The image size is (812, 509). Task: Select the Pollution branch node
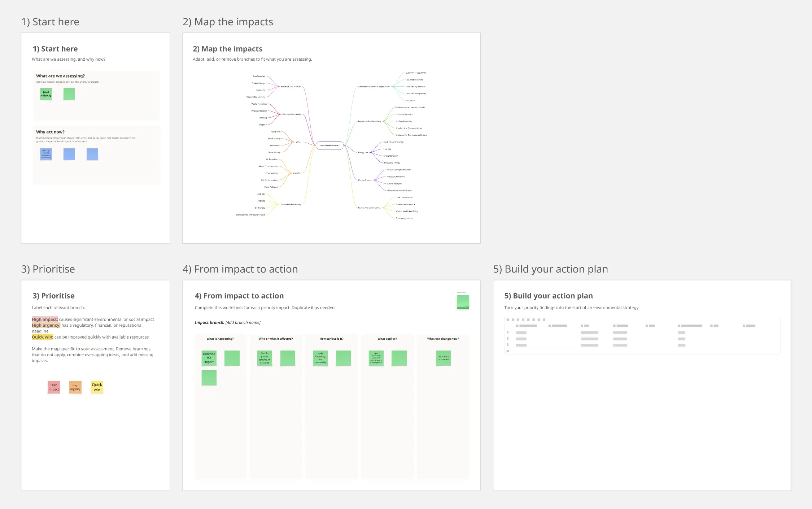click(297, 173)
